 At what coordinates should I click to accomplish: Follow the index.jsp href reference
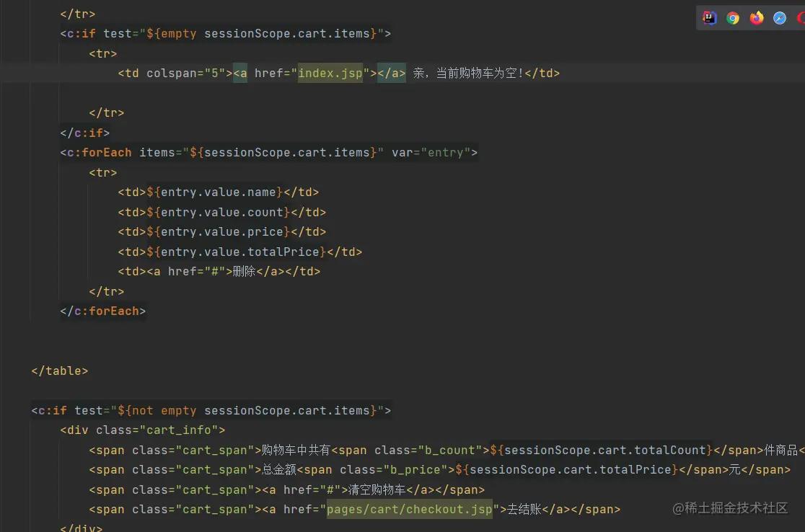click(330, 74)
